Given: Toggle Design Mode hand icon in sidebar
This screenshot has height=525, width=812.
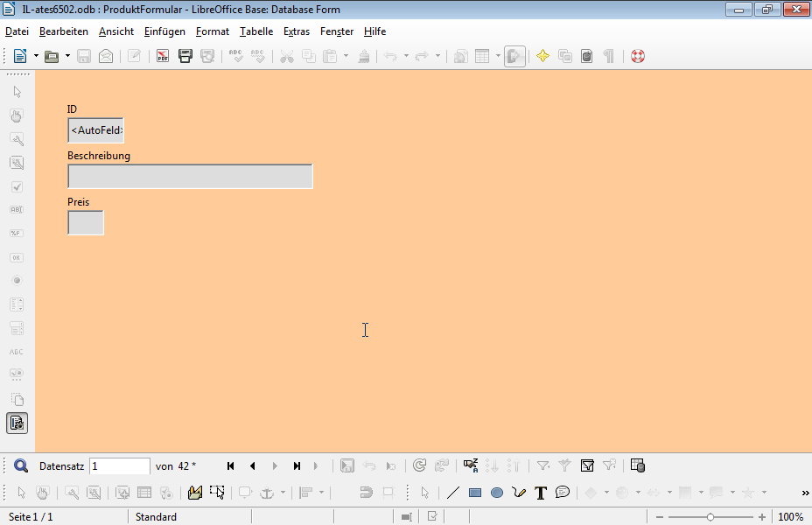Looking at the screenshot, I should [17, 115].
